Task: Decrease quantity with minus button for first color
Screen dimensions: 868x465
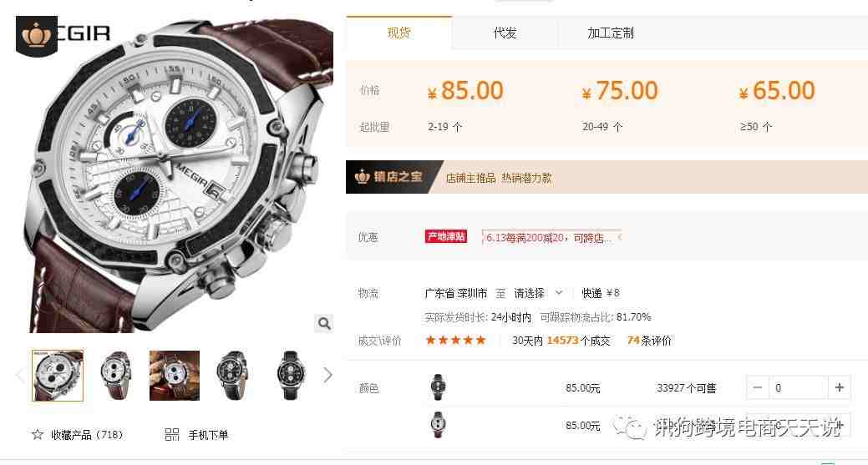Action: 757,387
